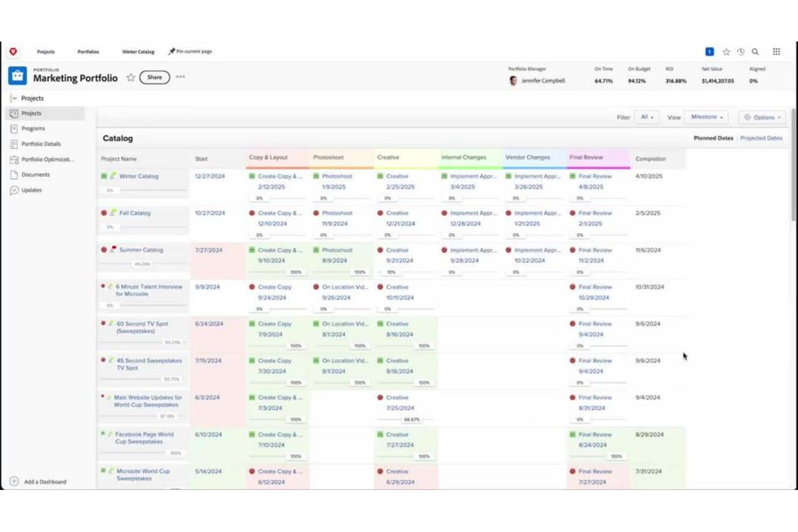This screenshot has height=532, width=798.
Task: Open the Portfolios top navigation item
Action: [88, 52]
